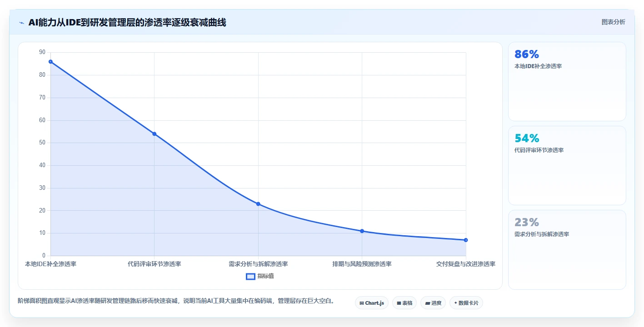Click the y-axis value 60
Screen dimensions: 644x327
[42, 120]
